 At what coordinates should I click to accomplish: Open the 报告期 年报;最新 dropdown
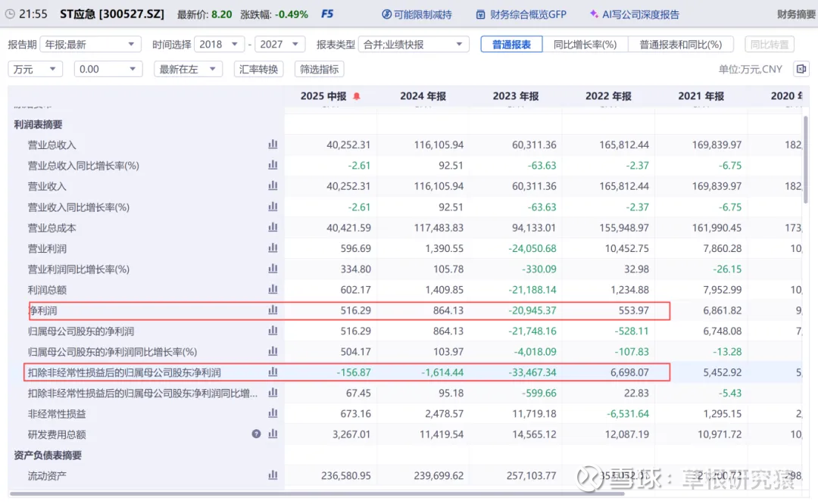[90, 45]
